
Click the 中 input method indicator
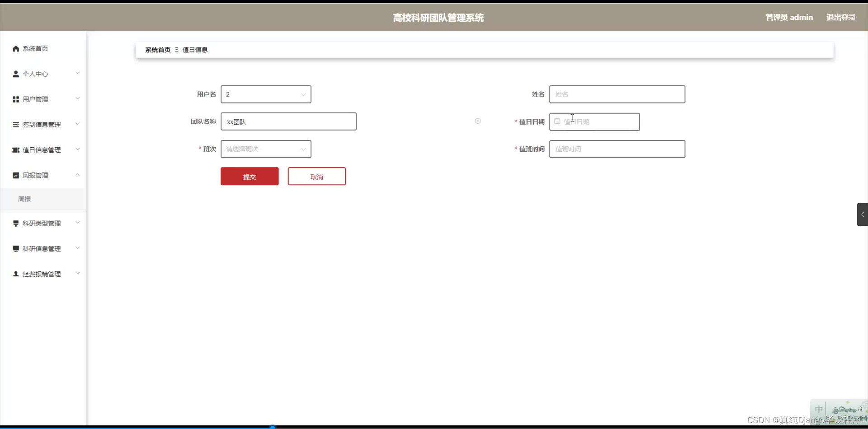[819, 410]
